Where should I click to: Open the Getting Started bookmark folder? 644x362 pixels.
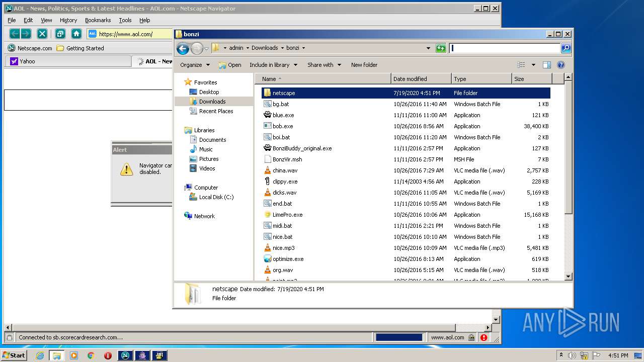[80, 48]
